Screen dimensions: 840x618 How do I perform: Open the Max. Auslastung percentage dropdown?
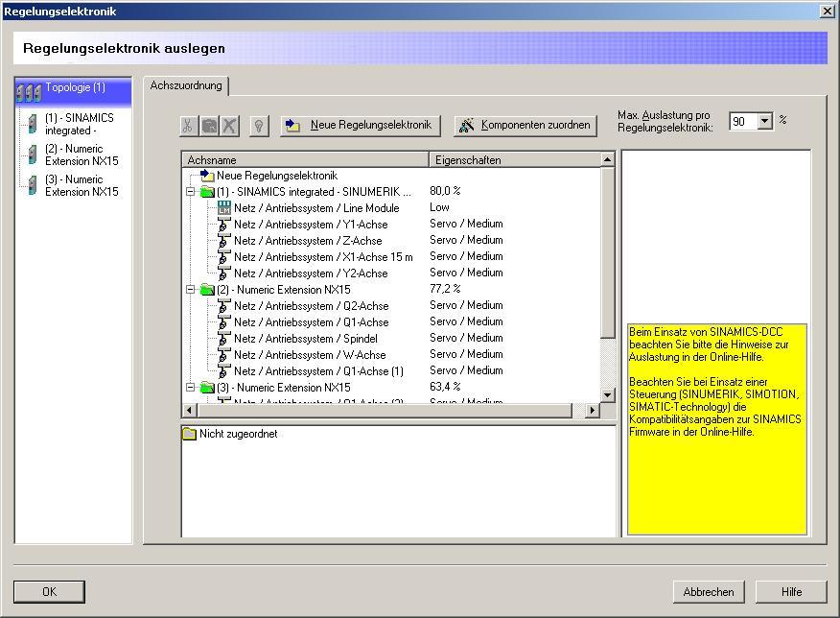pyautogui.click(x=765, y=121)
